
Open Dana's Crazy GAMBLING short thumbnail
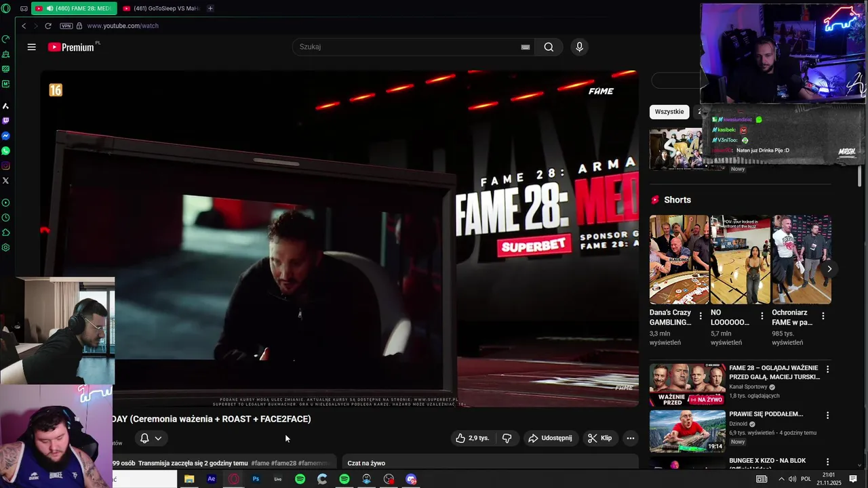tap(679, 260)
